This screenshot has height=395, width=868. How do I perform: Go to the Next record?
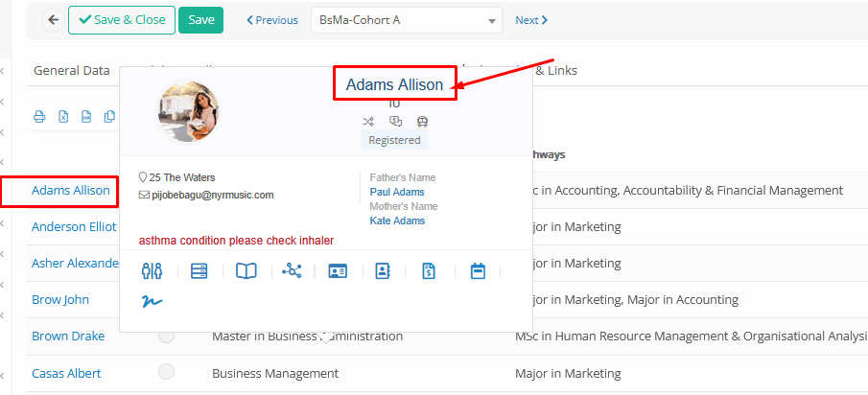point(531,20)
